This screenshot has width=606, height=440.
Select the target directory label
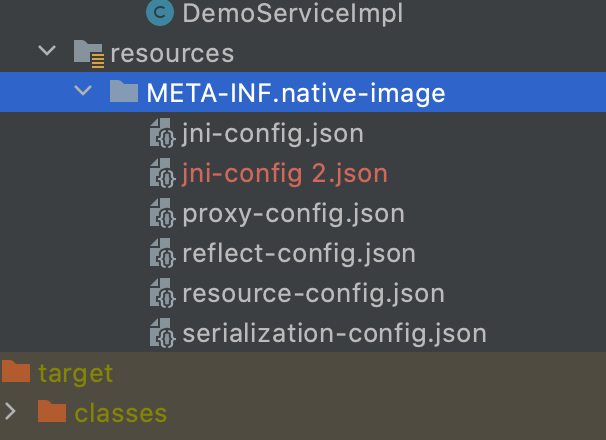point(76,373)
